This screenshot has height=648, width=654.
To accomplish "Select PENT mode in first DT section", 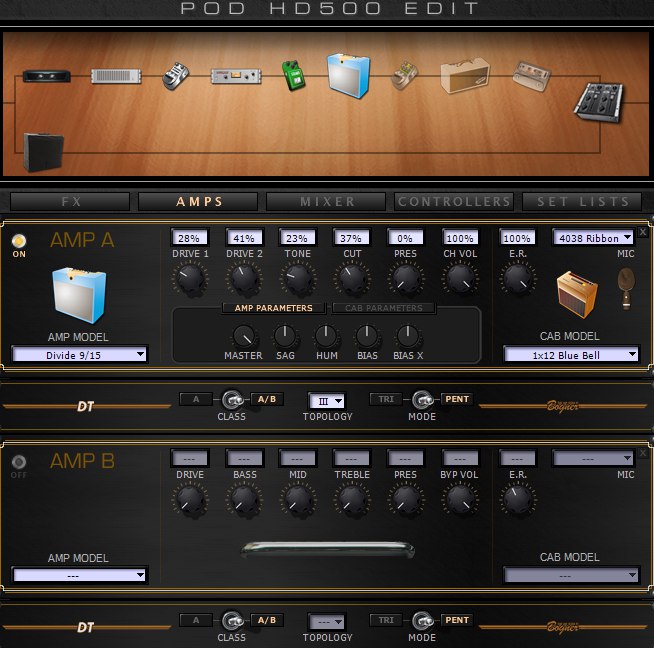I will (457, 399).
